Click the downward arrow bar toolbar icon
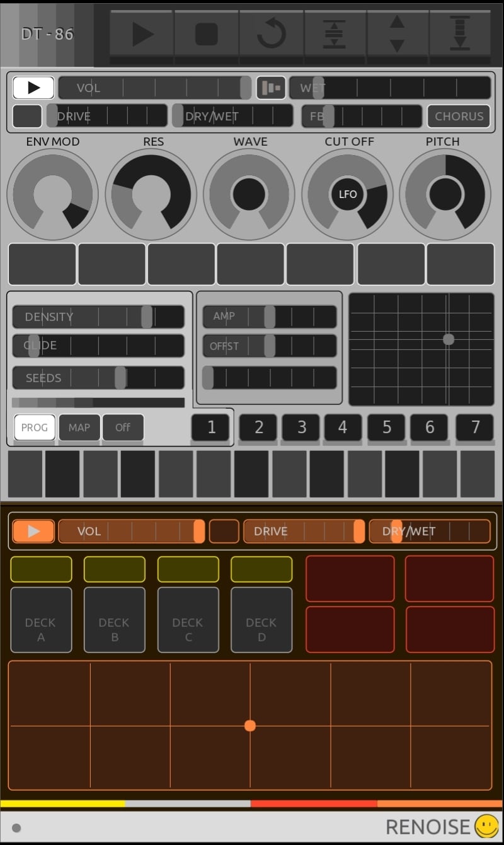 pyautogui.click(x=460, y=33)
